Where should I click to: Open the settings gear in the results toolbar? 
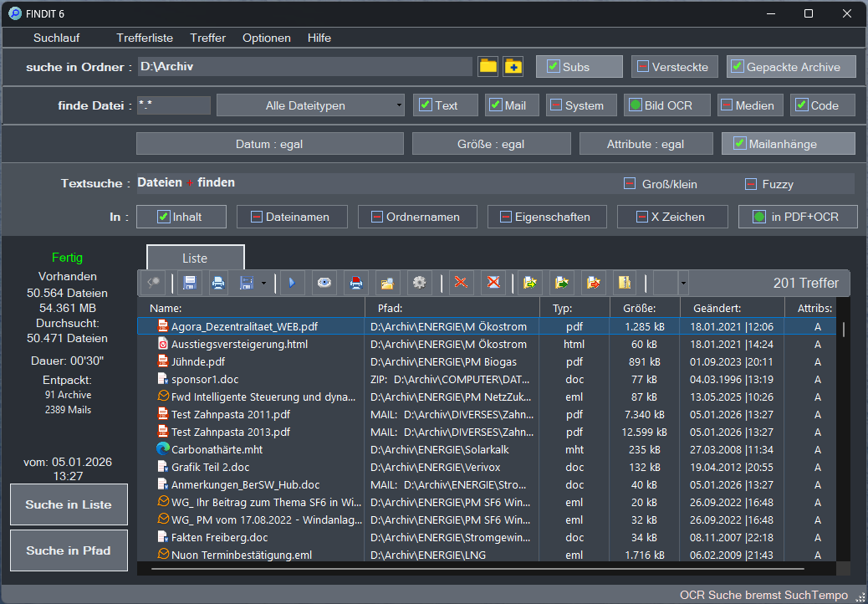click(x=418, y=283)
